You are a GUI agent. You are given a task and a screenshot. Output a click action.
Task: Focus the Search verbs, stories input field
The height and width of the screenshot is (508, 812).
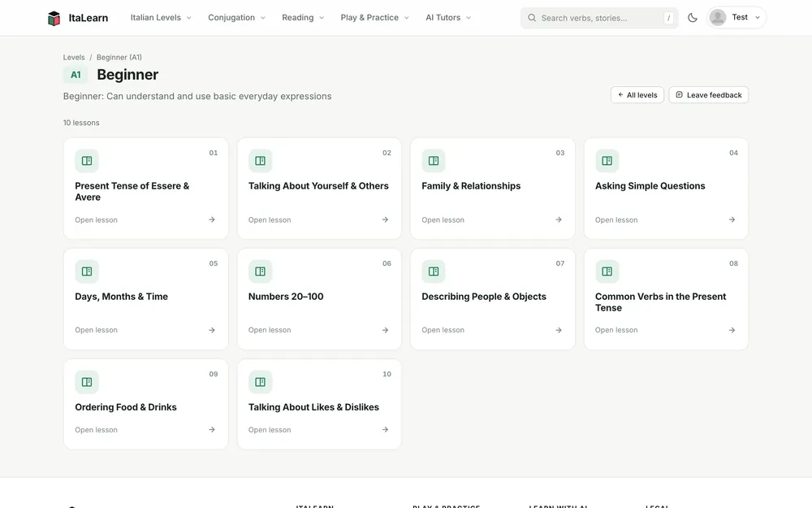[600, 18]
